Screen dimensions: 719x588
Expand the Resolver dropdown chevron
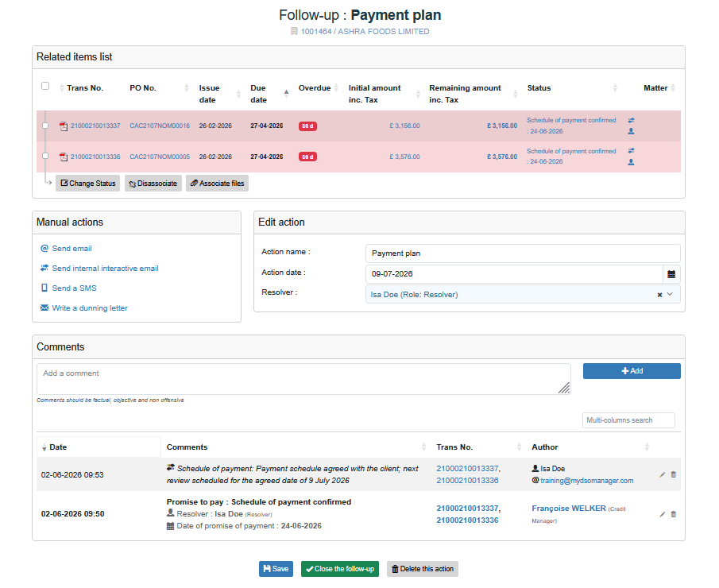[x=670, y=295]
